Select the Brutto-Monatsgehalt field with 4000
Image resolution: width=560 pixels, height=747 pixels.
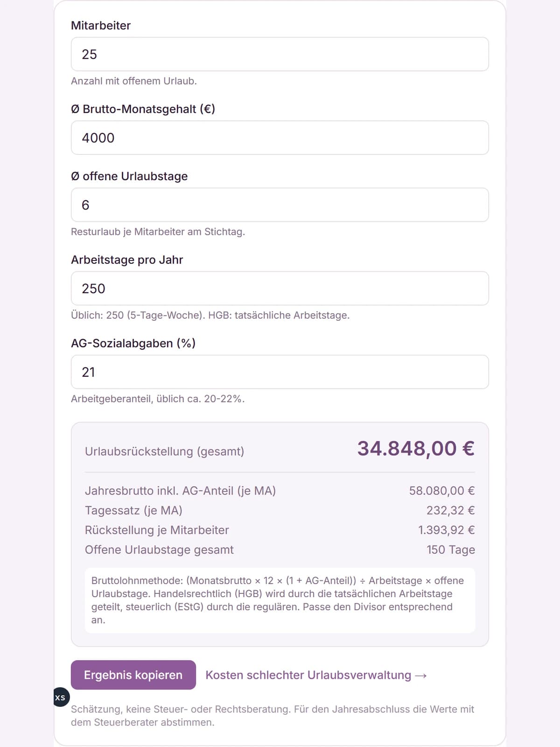[280, 138]
